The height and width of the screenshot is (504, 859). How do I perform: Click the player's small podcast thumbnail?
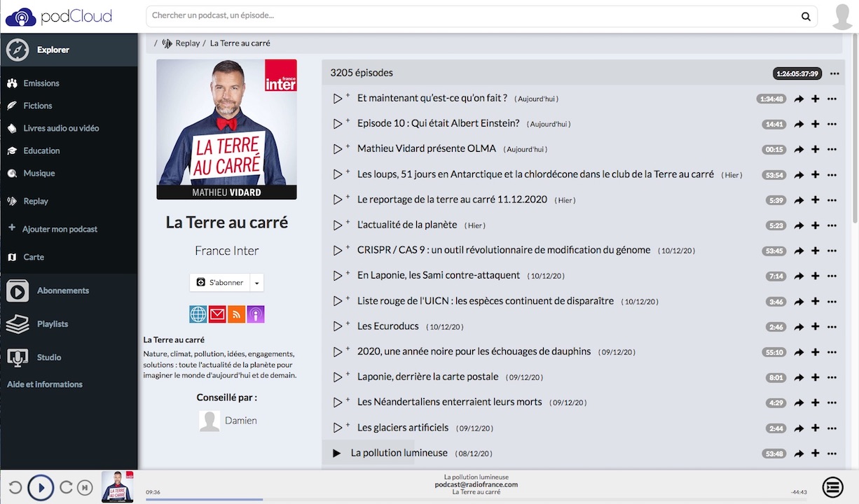click(118, 486)
